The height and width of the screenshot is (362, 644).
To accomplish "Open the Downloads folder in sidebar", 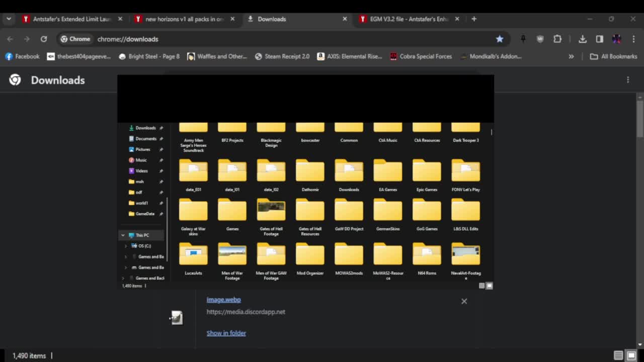I will coord(145,128).
